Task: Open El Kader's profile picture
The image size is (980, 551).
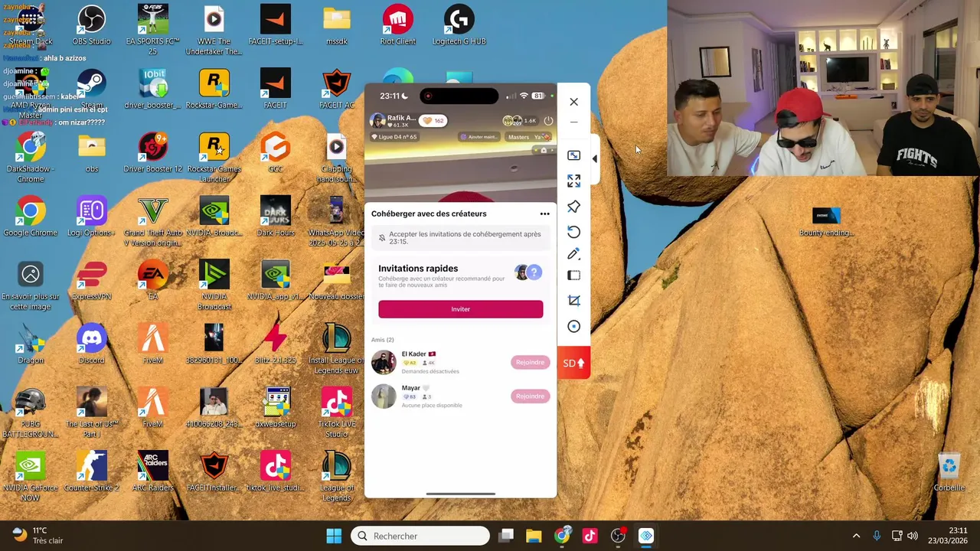Action: coord(384,362)
